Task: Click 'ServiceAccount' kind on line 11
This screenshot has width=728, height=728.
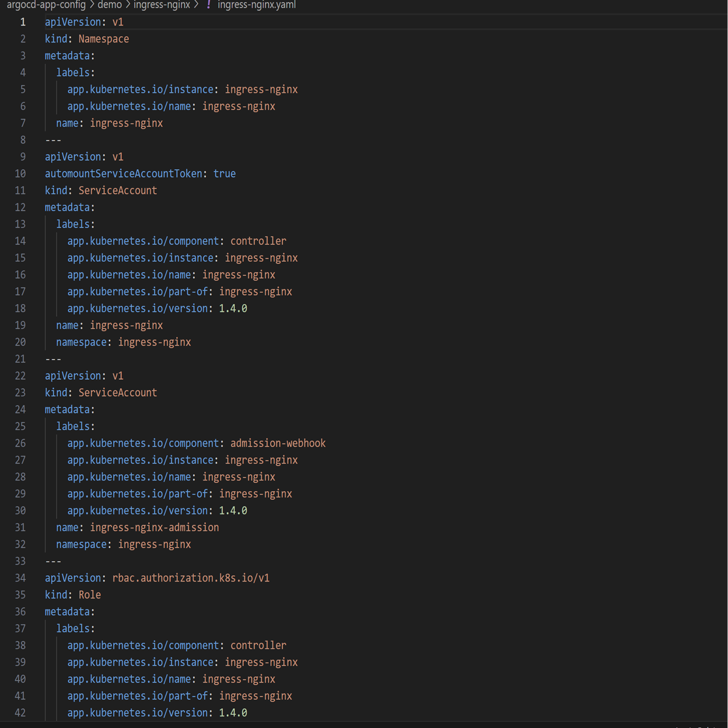Action: coord(118,190)
